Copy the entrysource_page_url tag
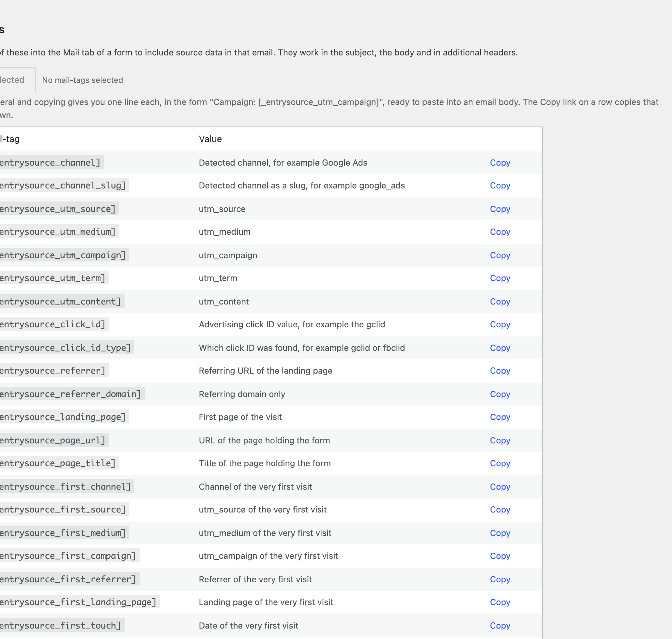The width and height of the screenshot is (672, 639). point(500,441)
